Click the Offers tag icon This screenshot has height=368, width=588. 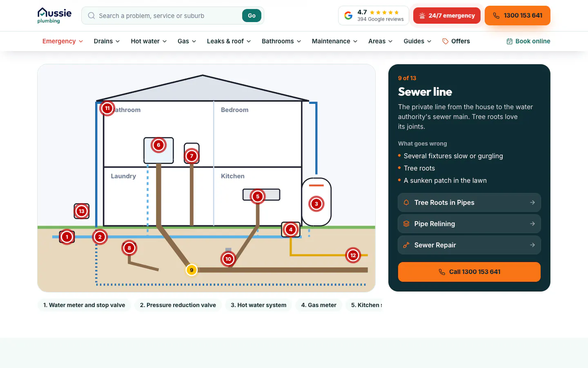[x=445, y=41]
